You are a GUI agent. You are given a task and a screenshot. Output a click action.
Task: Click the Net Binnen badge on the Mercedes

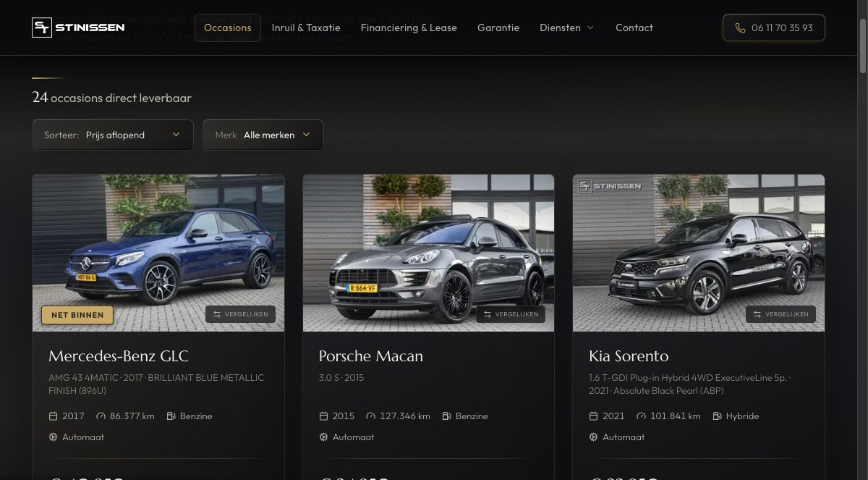click(77, 314)
